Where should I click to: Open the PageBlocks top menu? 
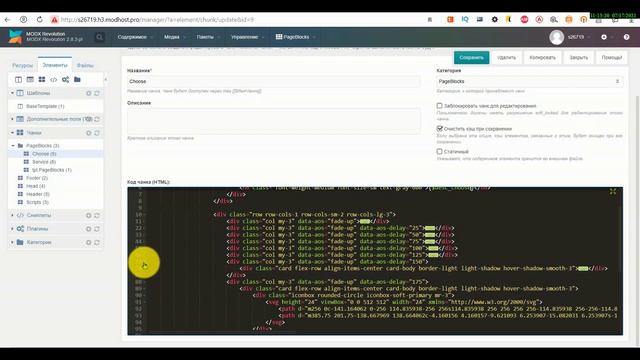pos(296,37)
